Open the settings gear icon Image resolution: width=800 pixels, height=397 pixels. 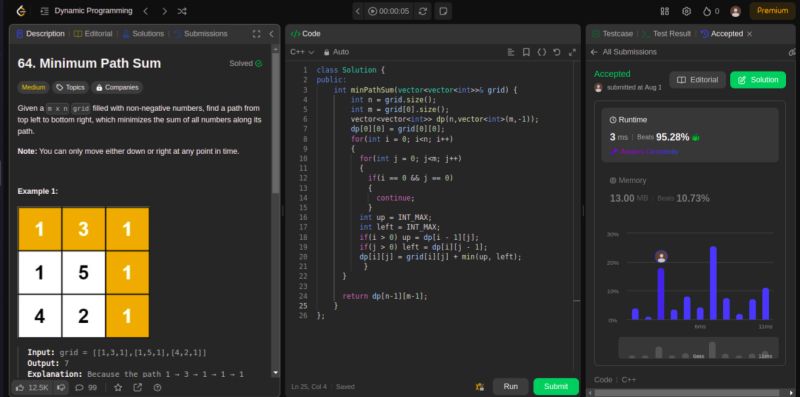(x=686, y=11)
